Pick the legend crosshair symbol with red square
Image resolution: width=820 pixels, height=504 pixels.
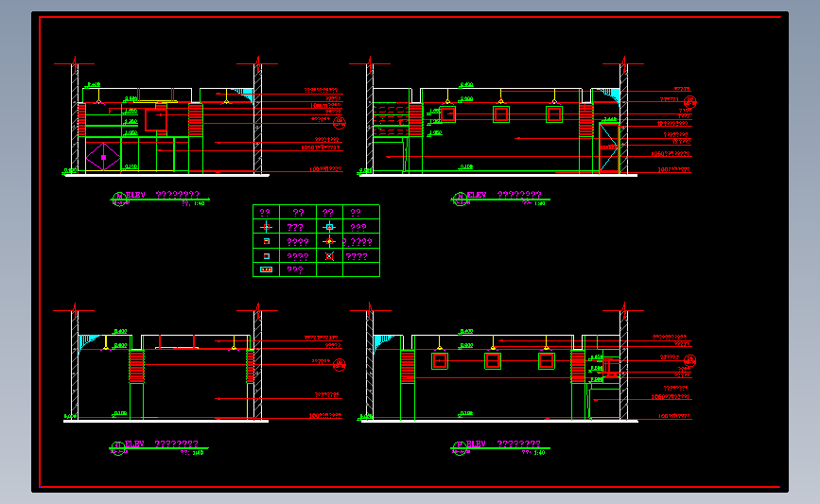266,227
